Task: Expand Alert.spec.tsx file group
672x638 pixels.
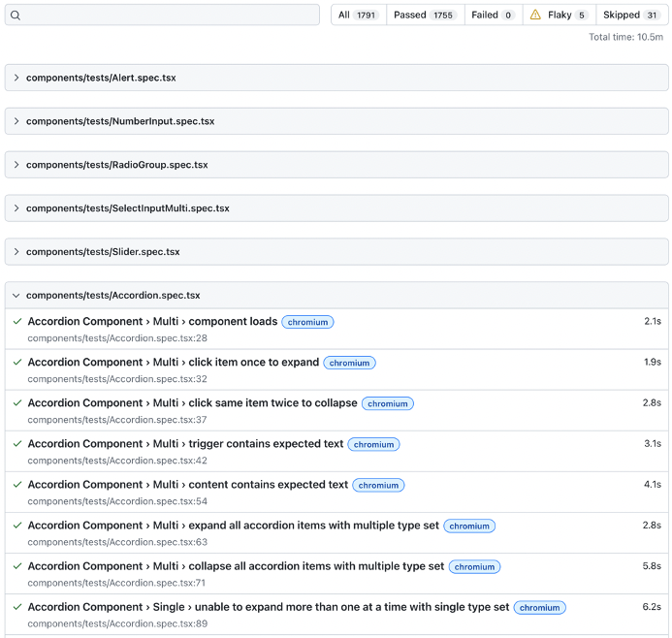Action: 336,78
